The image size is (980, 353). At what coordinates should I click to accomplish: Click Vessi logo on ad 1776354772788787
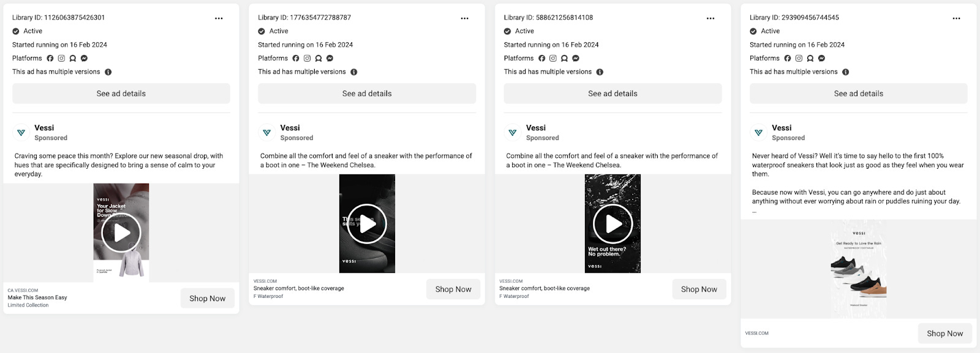[267, 132]
